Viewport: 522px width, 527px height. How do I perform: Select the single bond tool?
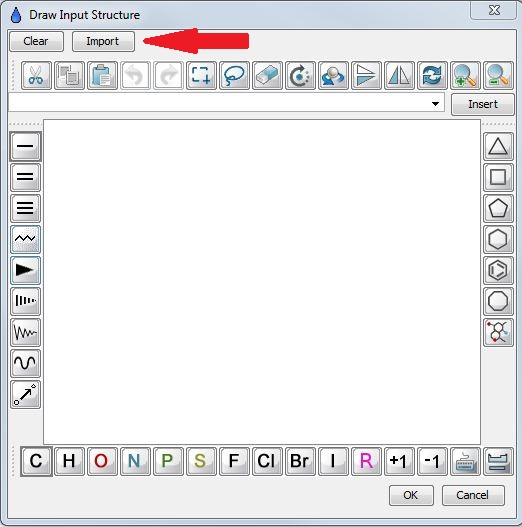coord(26,146)
